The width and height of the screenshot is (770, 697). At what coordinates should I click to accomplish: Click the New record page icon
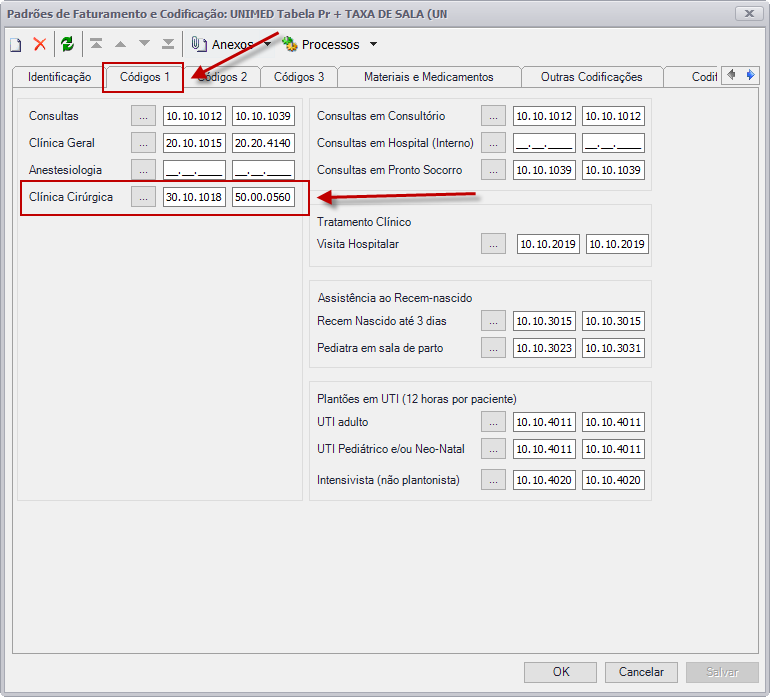16,45
